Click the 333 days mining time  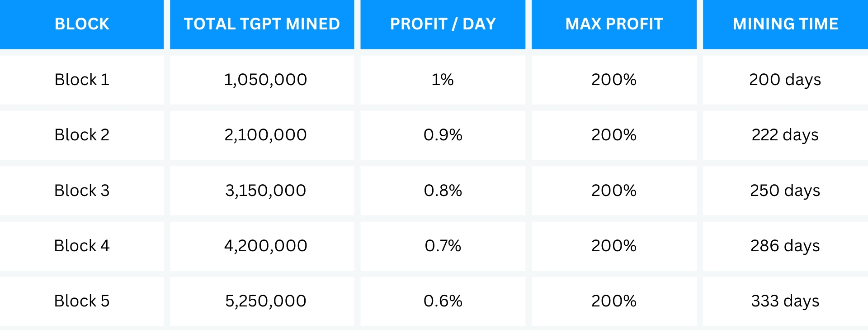pyautogui.click(x=785, y=301)
